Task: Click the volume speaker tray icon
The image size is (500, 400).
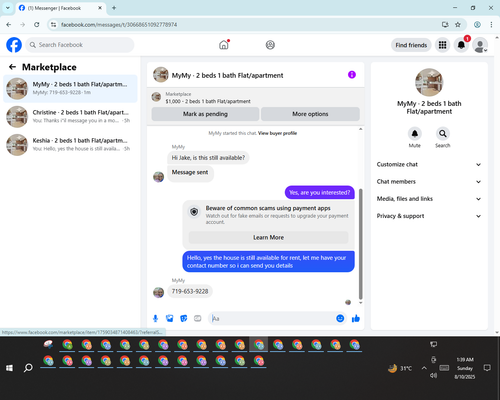Action: click(433, 376)
